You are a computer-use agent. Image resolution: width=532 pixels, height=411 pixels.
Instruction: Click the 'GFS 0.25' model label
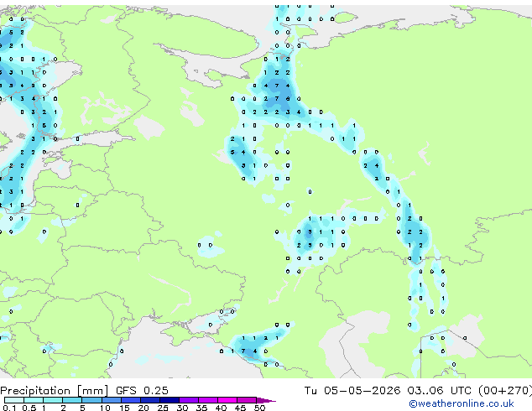(142, 391)
